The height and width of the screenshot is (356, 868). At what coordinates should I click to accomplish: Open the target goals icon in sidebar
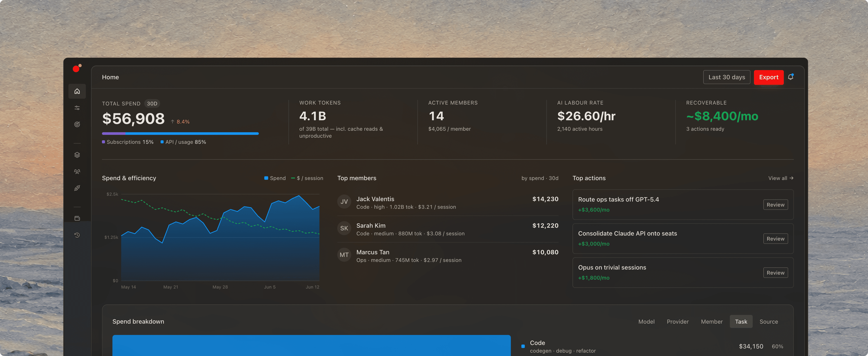(x=77, y=124)
